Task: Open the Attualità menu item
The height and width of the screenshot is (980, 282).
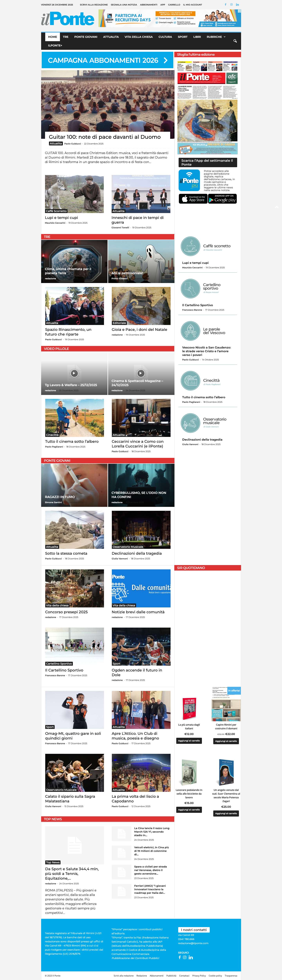Action: click(x=111, y=37)
